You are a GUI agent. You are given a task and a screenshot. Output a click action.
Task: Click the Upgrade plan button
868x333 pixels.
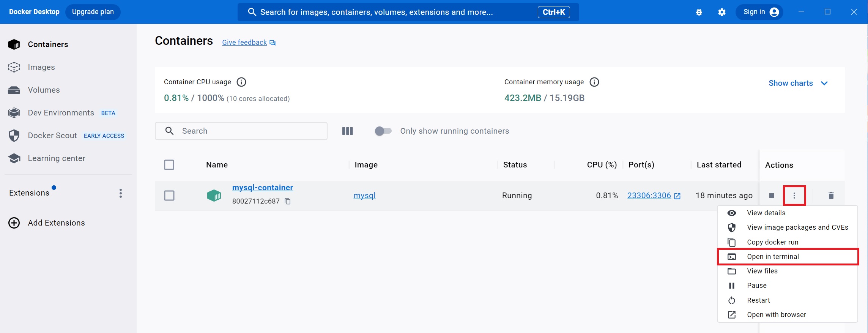[93, 12]
